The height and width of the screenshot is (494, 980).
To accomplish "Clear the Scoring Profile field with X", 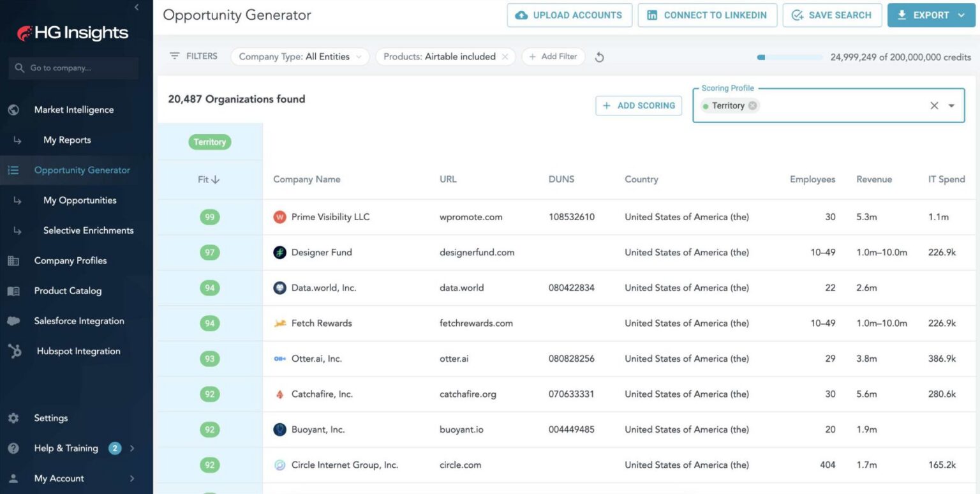I will coord(934,106).
